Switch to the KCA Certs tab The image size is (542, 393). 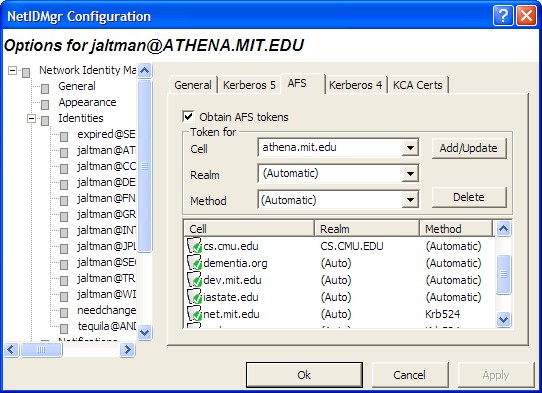pos(418,85)
